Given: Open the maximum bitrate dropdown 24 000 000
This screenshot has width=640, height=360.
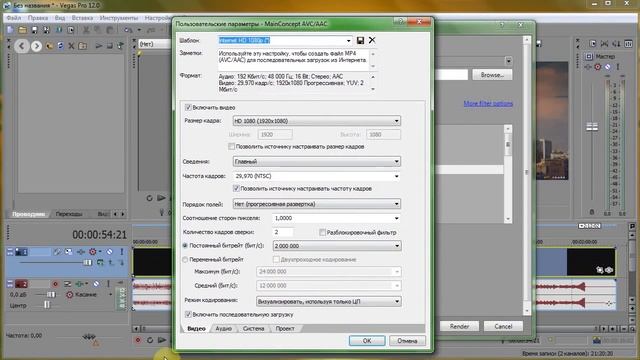Looking at the screenshot, I should [x=329, y=271].
